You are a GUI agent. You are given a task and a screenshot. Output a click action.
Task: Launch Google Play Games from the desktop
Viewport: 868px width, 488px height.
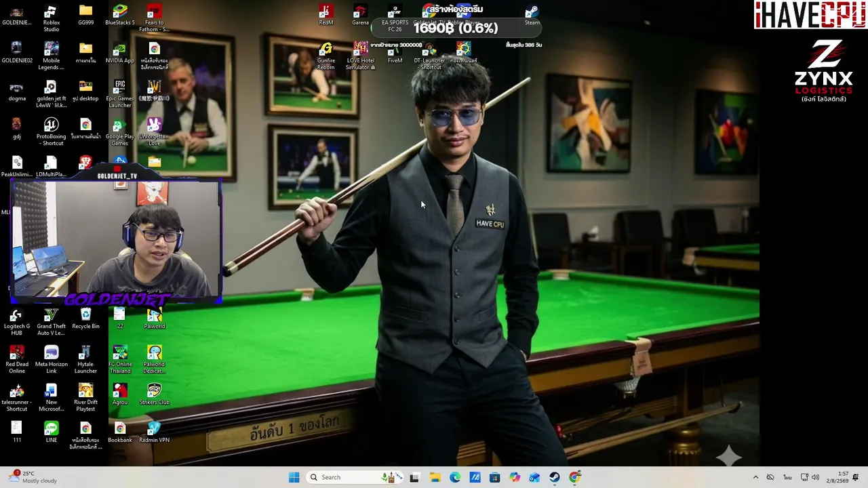[x=120, y=132]
